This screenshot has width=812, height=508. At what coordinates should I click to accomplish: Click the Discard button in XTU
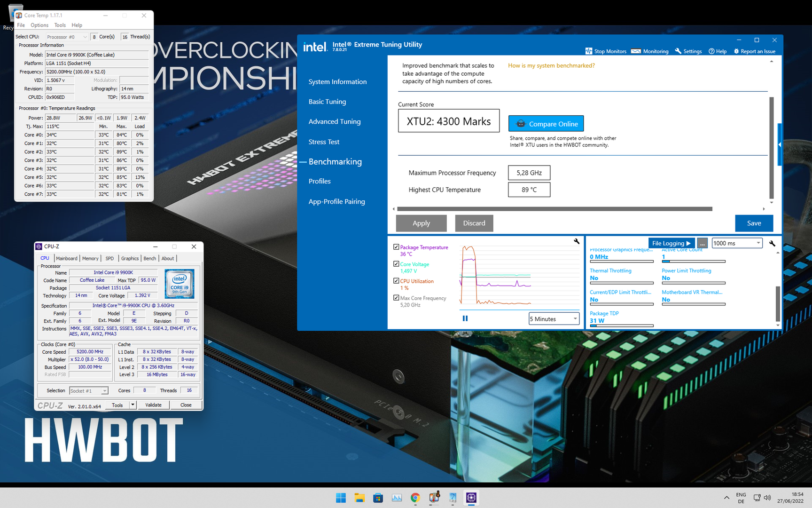point(474,223)
